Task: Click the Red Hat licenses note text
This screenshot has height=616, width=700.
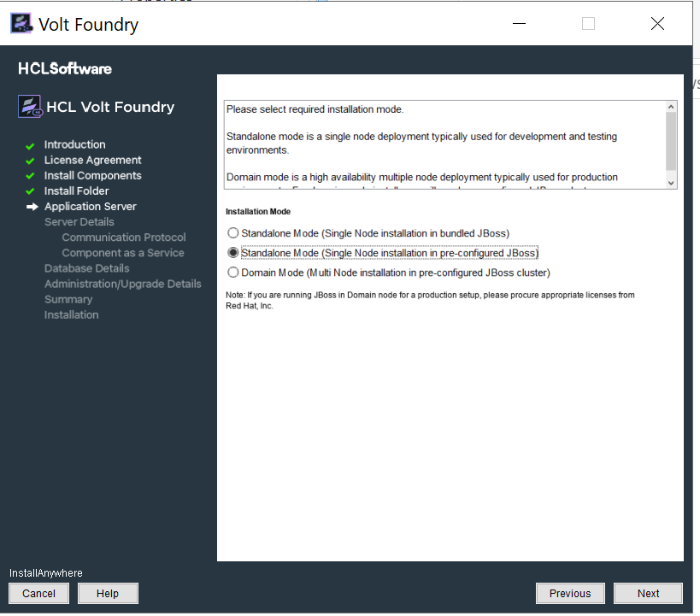Action: (x=430, y=301)
